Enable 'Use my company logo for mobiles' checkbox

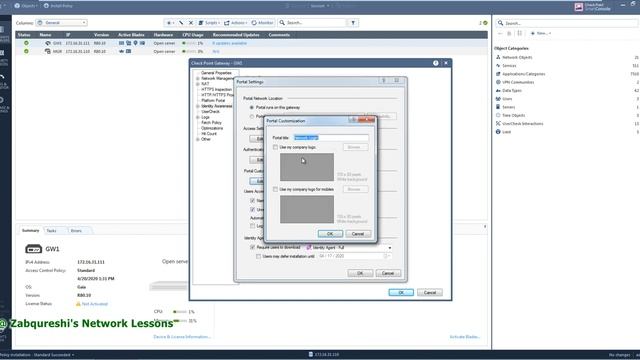[x=276, y=189]
